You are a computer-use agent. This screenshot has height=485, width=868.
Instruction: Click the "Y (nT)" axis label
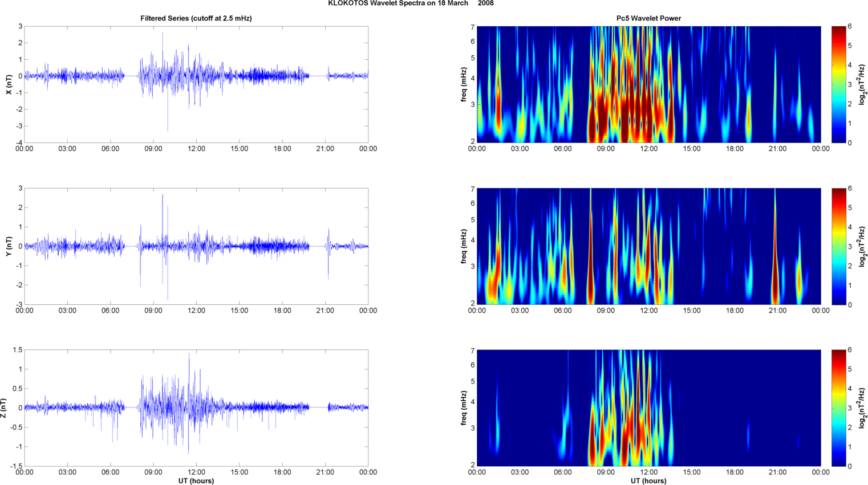click(9, 246)
